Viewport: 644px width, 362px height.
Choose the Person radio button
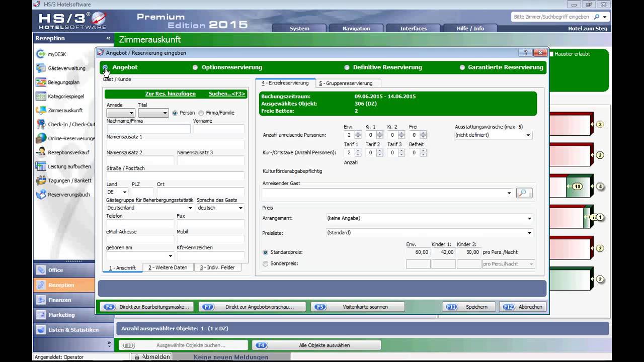175,113
